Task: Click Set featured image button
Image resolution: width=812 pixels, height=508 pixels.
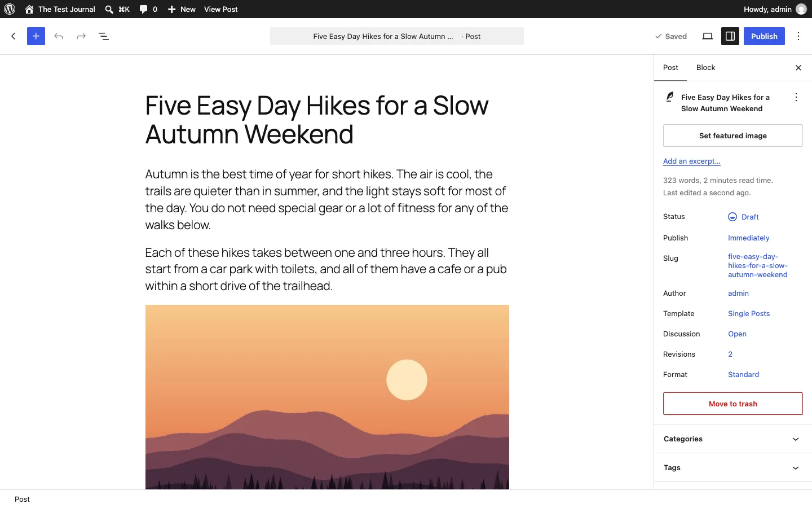Action: 733,135
